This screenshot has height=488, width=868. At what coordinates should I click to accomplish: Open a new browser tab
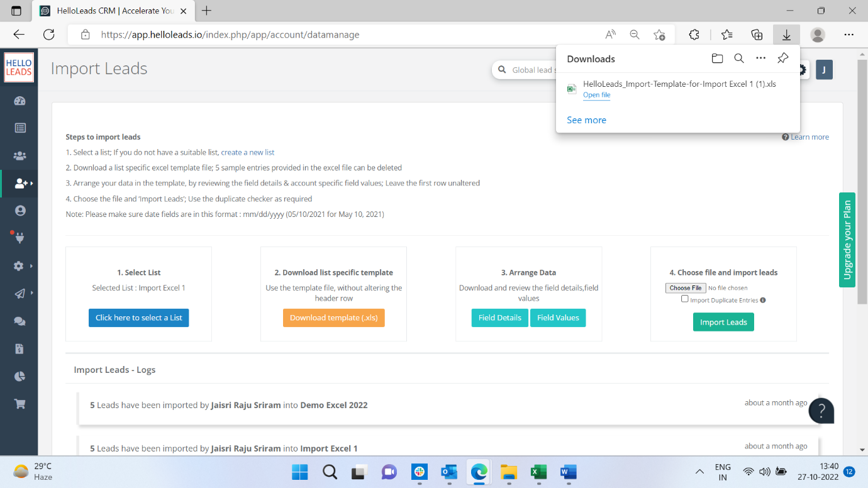[206, 11]
